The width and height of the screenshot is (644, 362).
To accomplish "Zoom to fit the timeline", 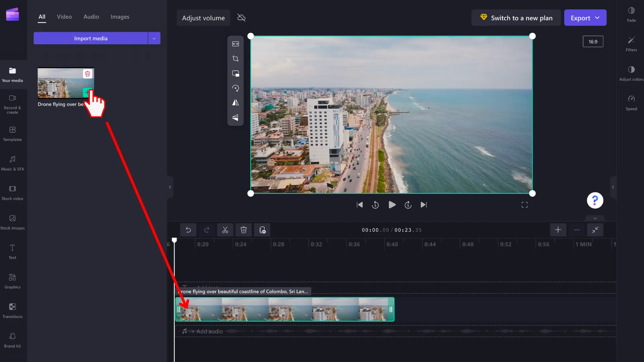I will pyautogui.click(x=595, y=230).
